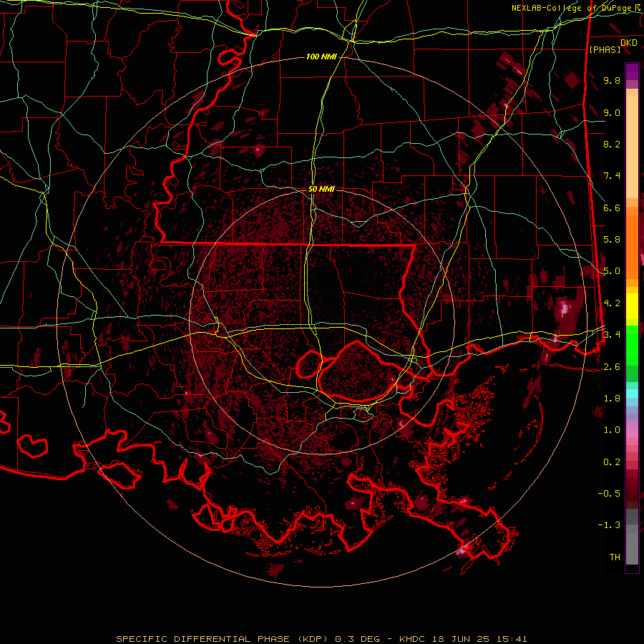
Task: Select the 7.4 scale value
Action: [612, 176]
